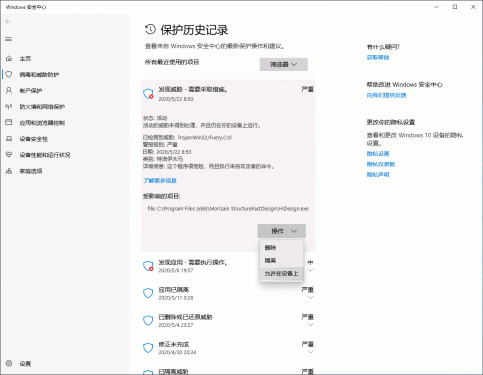Open Account protection (帐户保护) person icon
Image resolution: width=483 pixels, height=375 pixels.
9,90
